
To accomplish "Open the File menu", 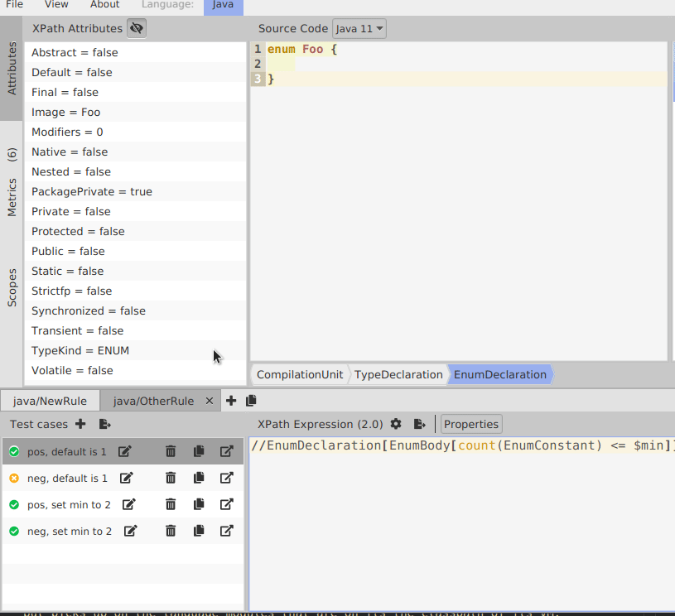I will pyautogui.click(x=15, y=5).
